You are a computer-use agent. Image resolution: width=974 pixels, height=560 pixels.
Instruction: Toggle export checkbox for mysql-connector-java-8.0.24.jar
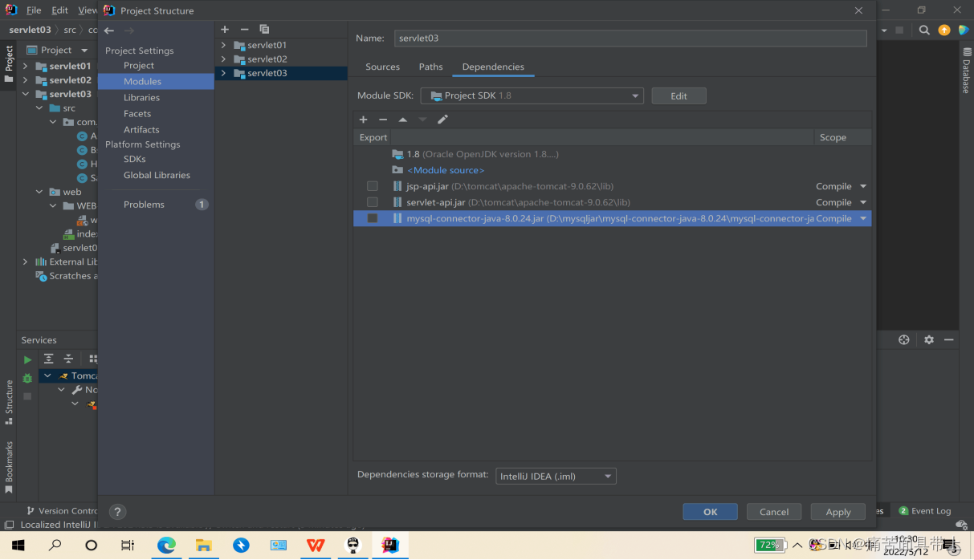[373, 218]
